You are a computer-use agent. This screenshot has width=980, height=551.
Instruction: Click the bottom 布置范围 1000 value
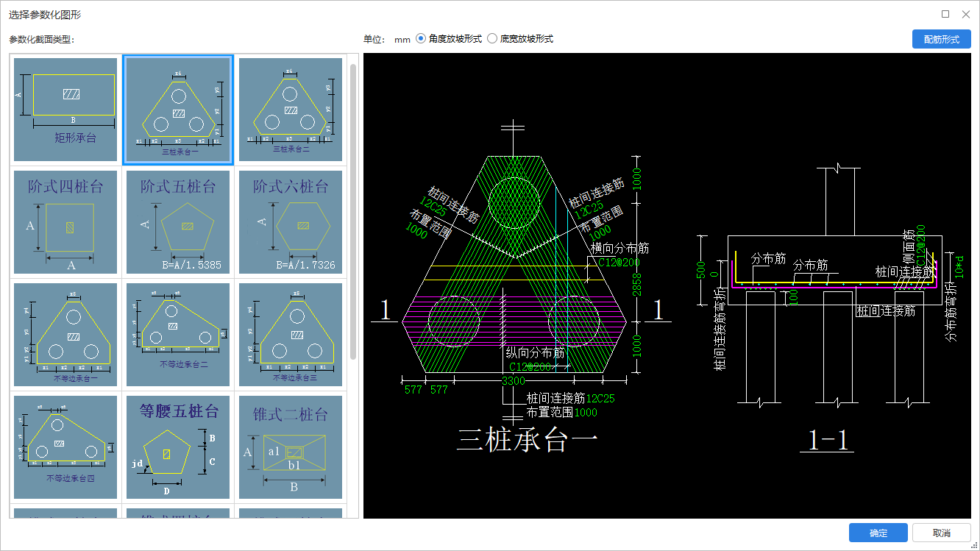[586, 413]
